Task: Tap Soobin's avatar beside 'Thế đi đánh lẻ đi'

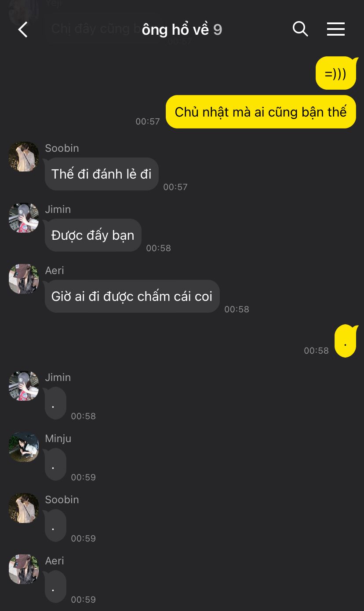Action: [24, 157]
